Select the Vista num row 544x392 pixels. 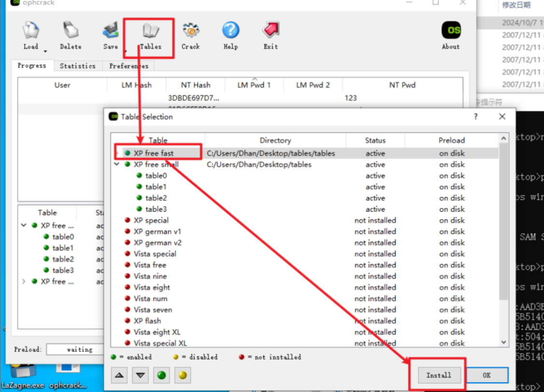pos(306,299)
